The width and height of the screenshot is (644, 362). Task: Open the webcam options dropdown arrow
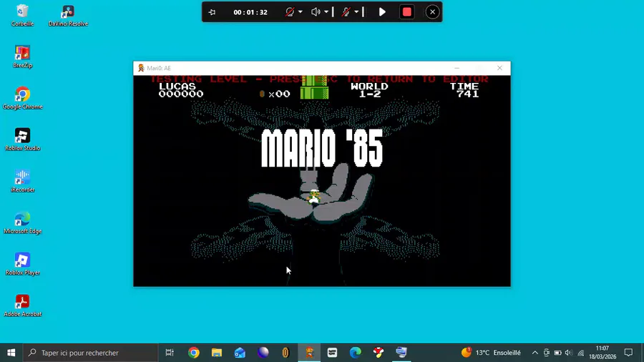[x=301, y=12]
